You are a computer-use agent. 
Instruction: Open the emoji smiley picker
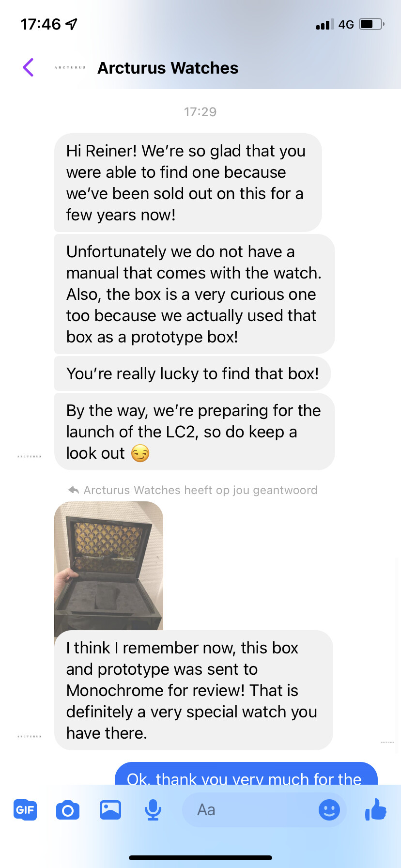click(x=329, y=809)
